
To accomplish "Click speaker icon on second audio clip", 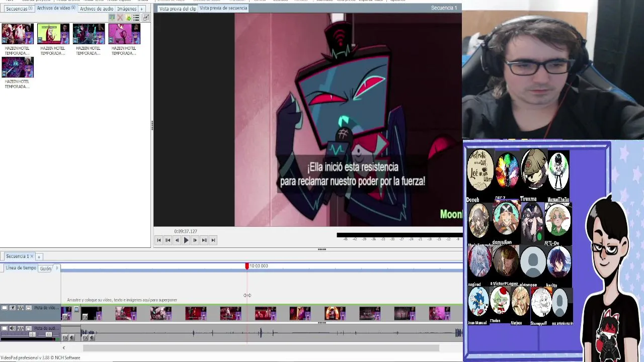I will click(92, 337).
